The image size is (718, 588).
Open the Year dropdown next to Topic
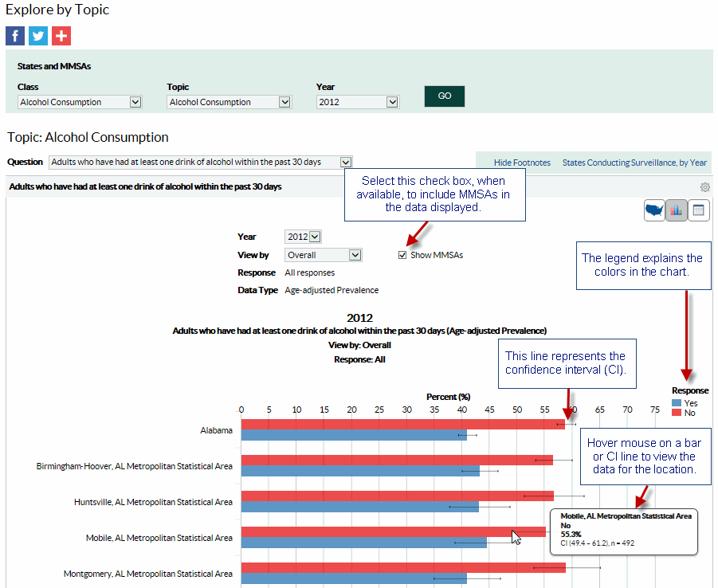(x=357, y=101)
